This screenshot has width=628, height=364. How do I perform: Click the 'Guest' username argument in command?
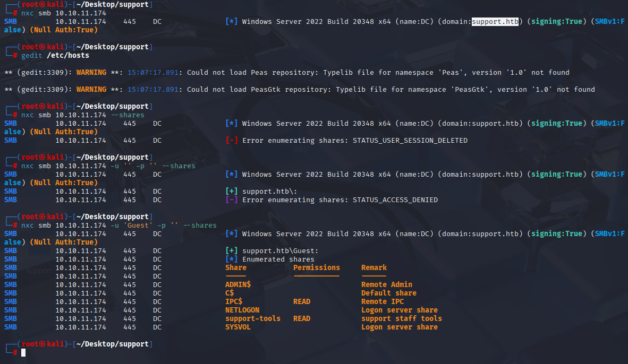tap(138, 225)
